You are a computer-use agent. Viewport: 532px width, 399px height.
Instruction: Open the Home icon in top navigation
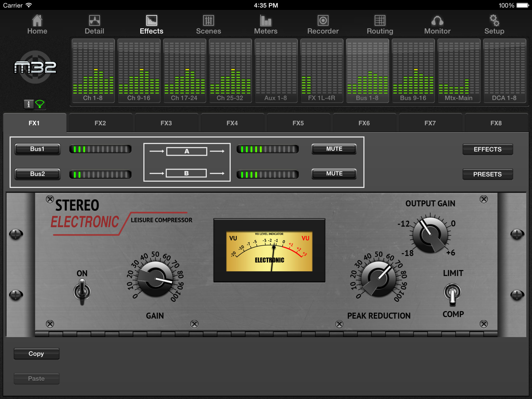37,21
